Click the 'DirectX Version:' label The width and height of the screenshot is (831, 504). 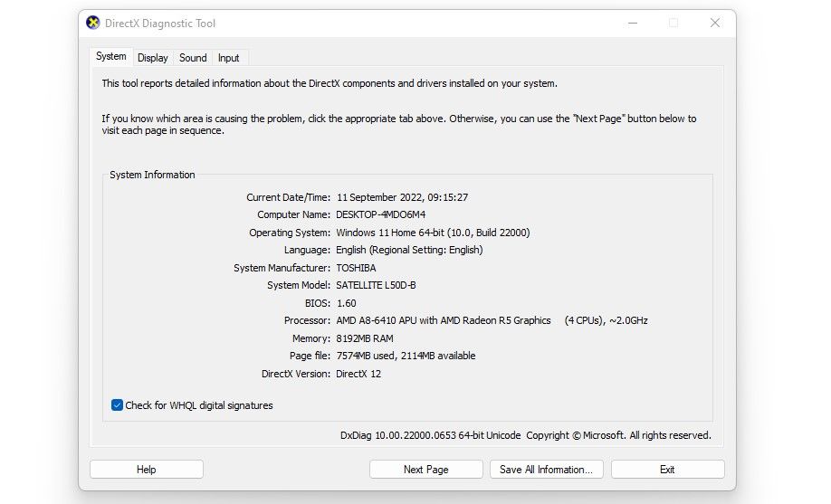point(296,374)
